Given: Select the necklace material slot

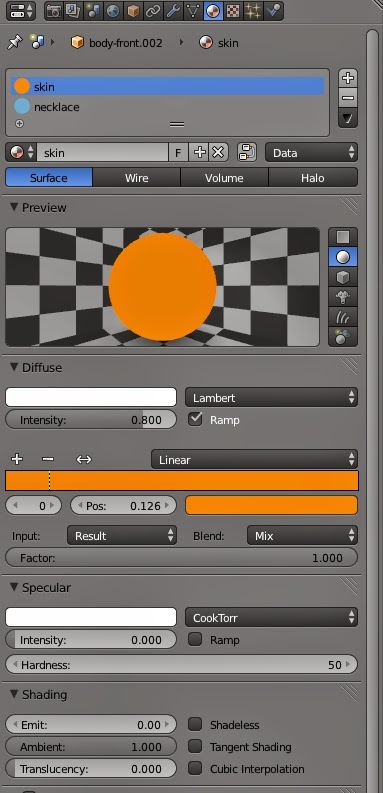Looking at the screenshot, I should 167,107.
